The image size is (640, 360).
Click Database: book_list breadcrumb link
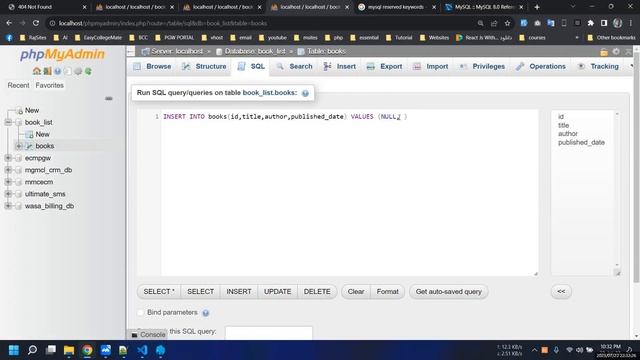(255, 51)
